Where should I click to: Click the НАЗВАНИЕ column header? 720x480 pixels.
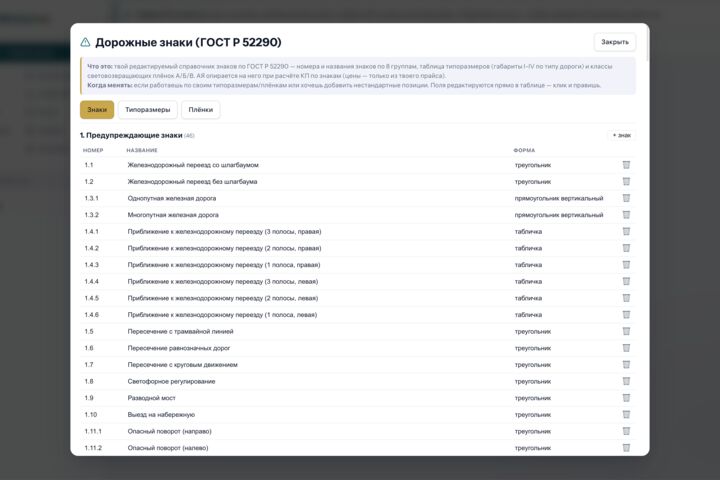[x=142, y=150]
